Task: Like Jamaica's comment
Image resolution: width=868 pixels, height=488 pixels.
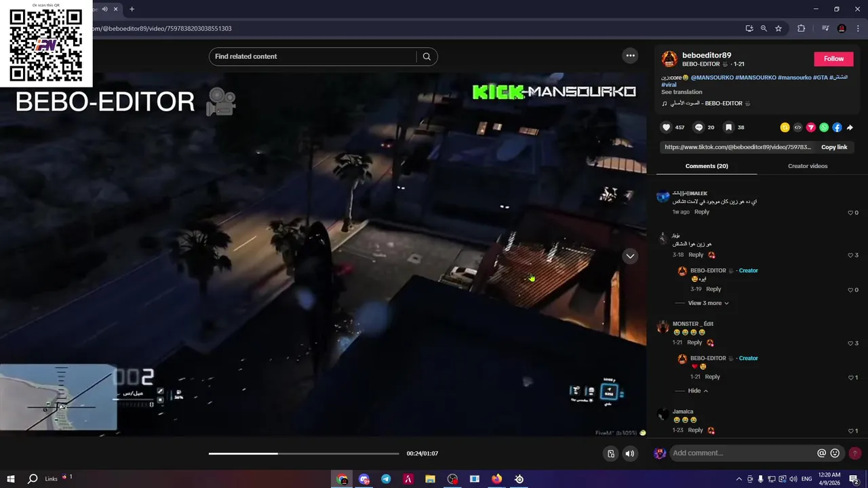Action: pyautogui.click(x=852, y=430)
